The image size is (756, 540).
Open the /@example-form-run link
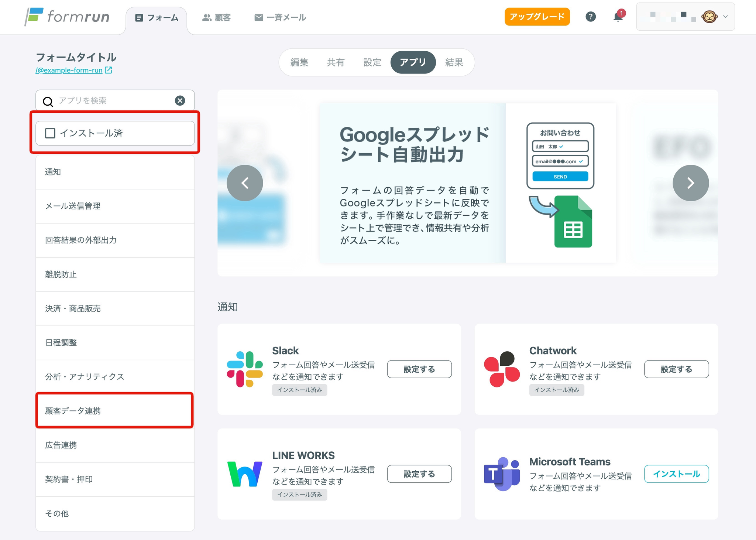69,70
